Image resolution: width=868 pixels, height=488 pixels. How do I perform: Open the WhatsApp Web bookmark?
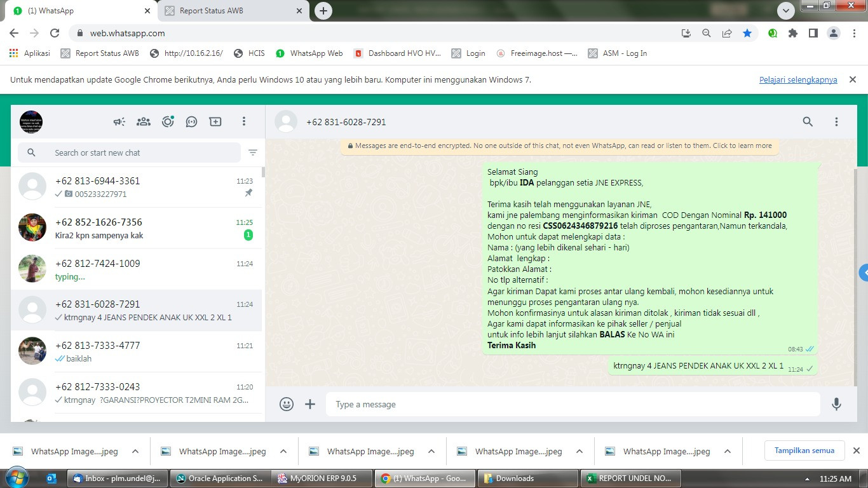click(x=309, y=53)
